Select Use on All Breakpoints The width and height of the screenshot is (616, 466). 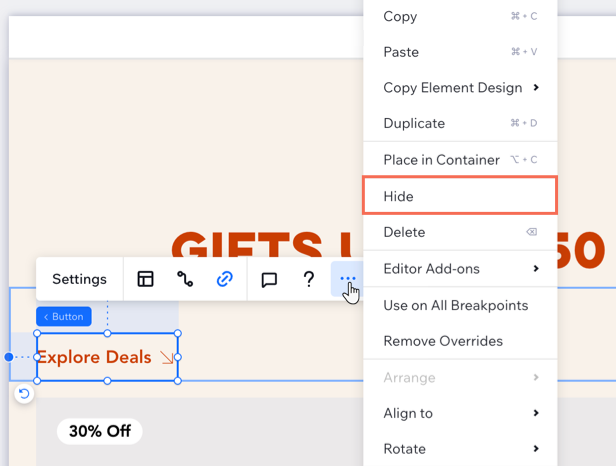pos(460,305)
